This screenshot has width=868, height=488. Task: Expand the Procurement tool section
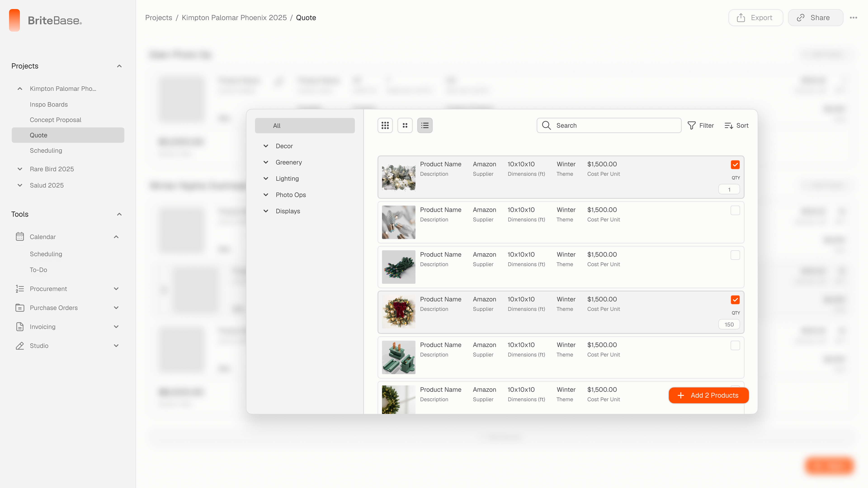pyautogui.click(x=116, y=289)
